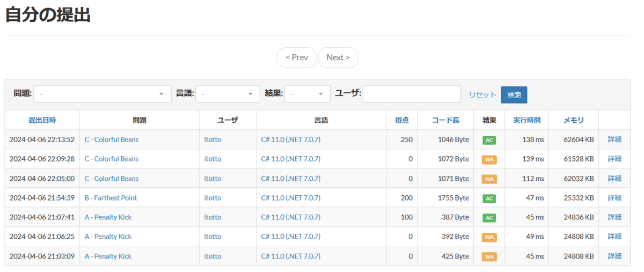Sort by コード長 column header
The image size is (644, 272).
(445, 120)
